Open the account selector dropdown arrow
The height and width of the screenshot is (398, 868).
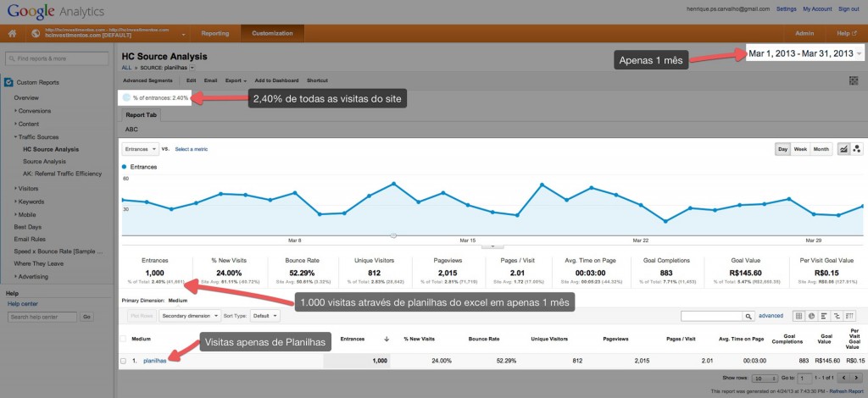point(183,34)
